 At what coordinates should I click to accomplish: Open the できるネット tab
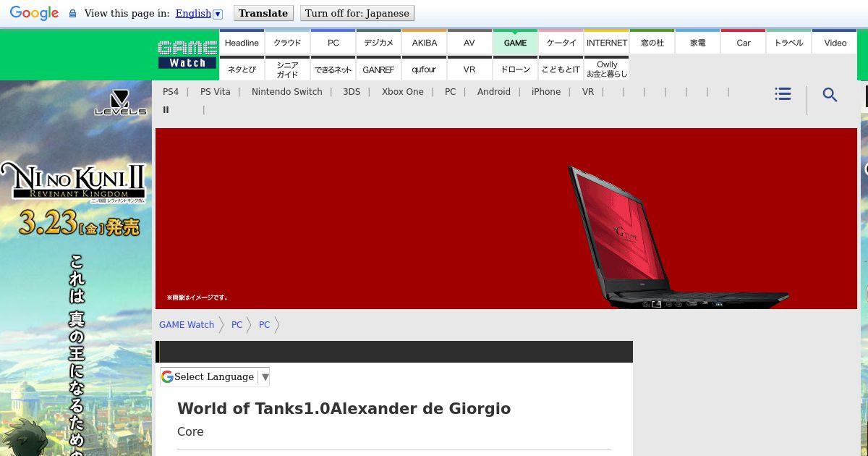(x=333, y=68)
